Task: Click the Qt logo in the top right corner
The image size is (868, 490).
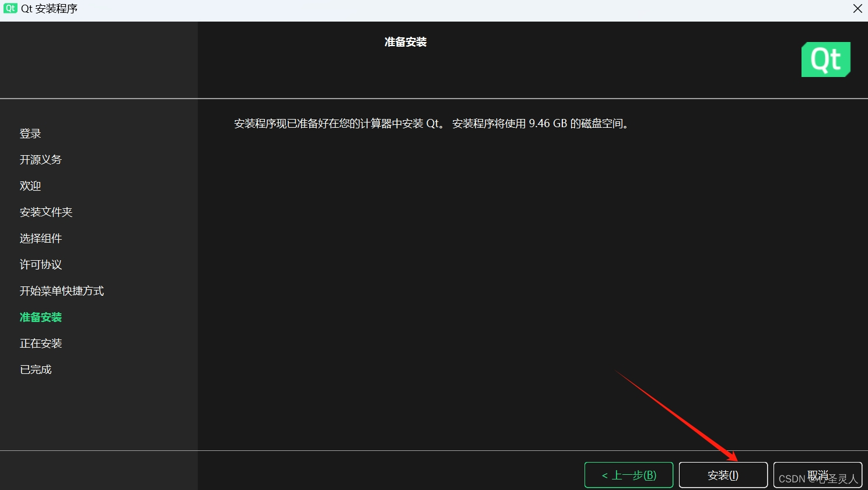Action: pos(825,59)
